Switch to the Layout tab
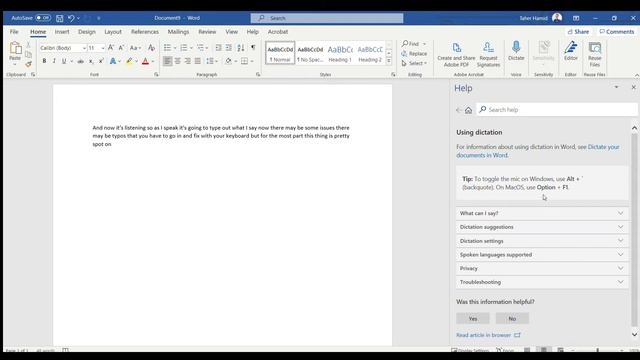 pos(113,32)
